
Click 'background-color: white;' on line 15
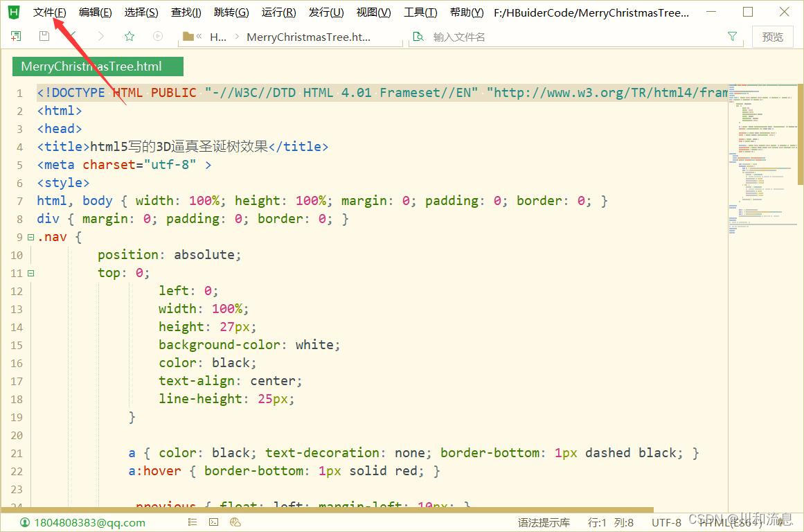pos(249,345)
